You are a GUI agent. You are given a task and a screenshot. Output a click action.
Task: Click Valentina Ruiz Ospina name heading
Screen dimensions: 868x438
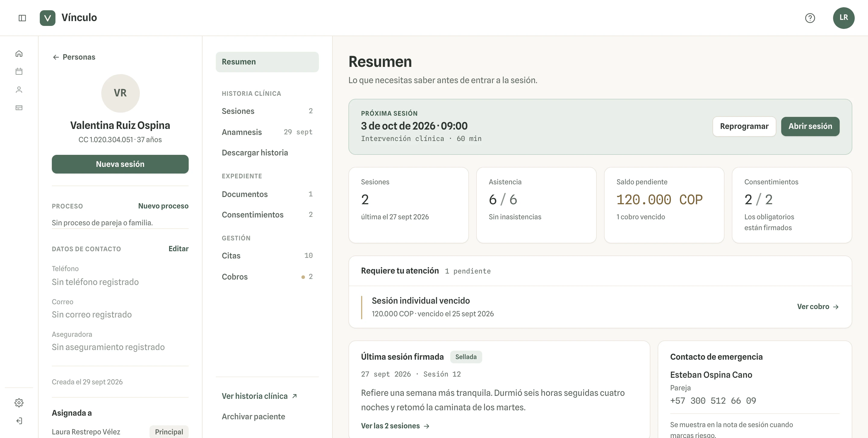120,125
